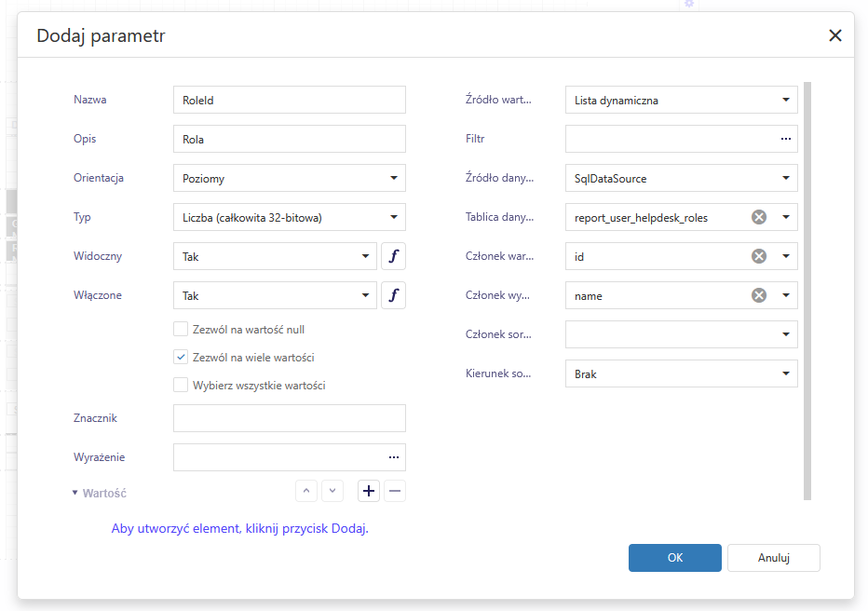This screenshot has height=611, width=868.
Task: Open the Lista dynamiczna source dropdown
Action: (x=681, y=100)
